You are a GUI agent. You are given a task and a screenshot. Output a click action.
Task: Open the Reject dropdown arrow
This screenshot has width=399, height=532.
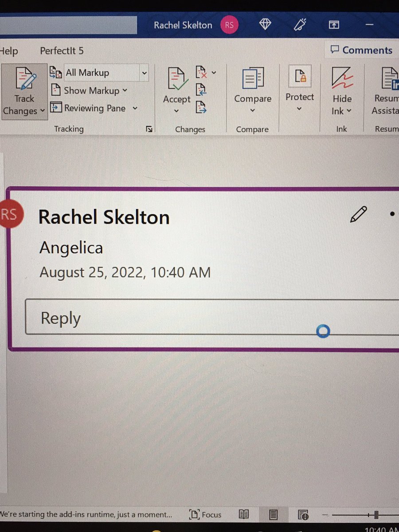(214, 72)
